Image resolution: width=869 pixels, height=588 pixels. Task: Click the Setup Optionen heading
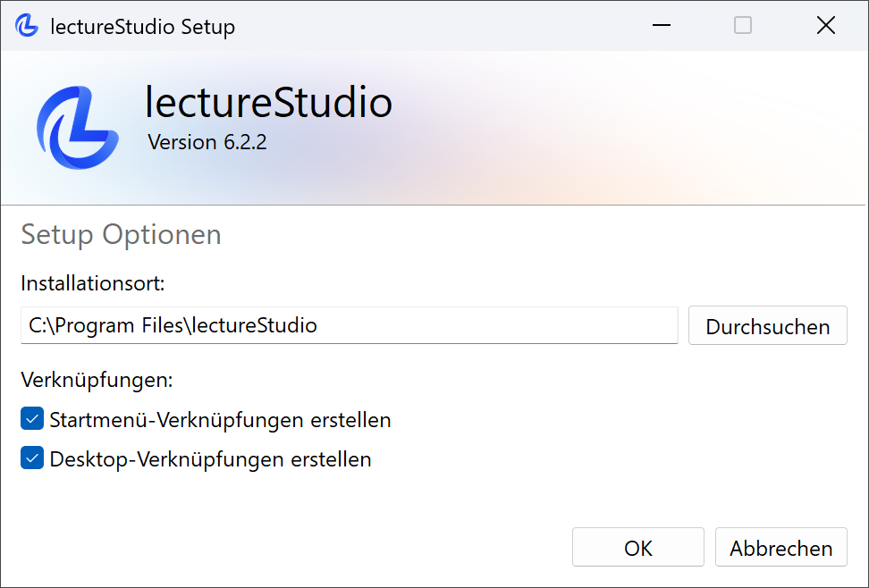[121, 235]
